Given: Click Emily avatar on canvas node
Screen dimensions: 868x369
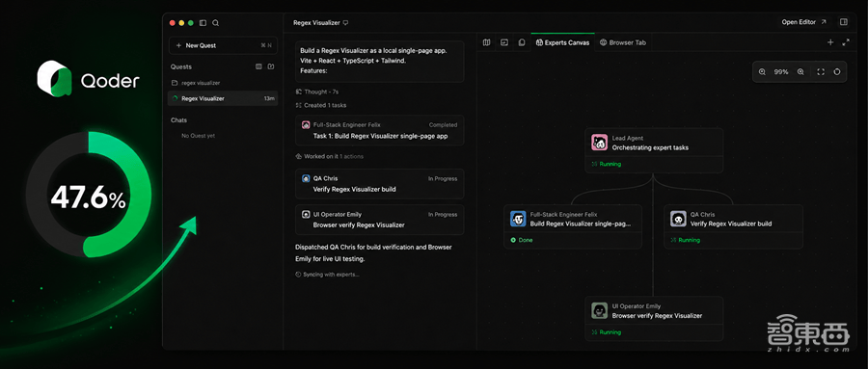Looking at the screenshot, I should pos(599,310).
